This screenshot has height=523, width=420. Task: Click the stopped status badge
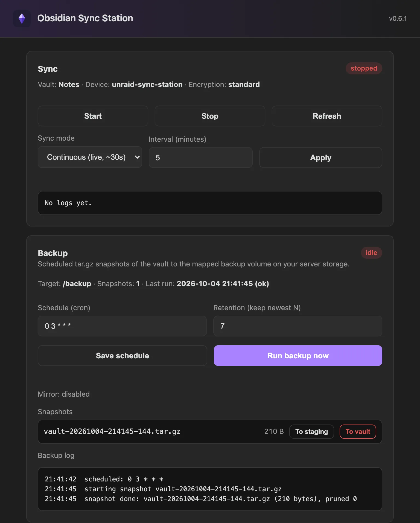pos(364,68)
